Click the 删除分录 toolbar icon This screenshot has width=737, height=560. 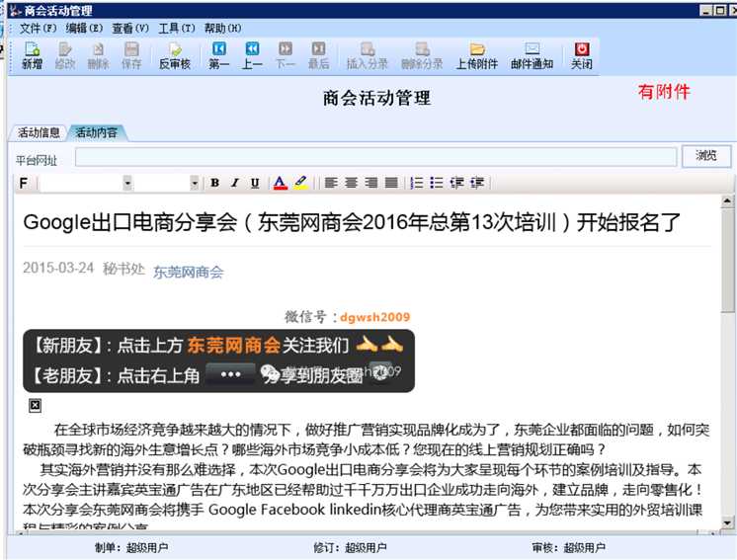click(422, 55)
